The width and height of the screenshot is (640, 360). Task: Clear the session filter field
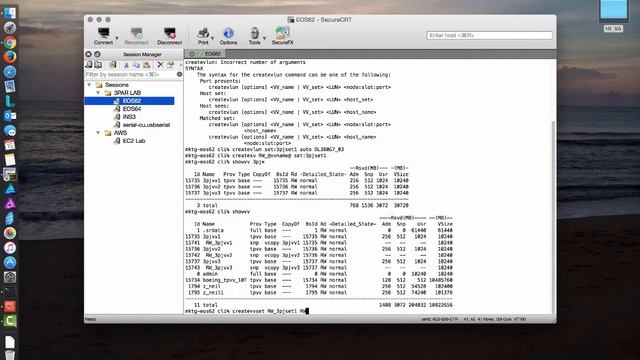click(180, 74)
